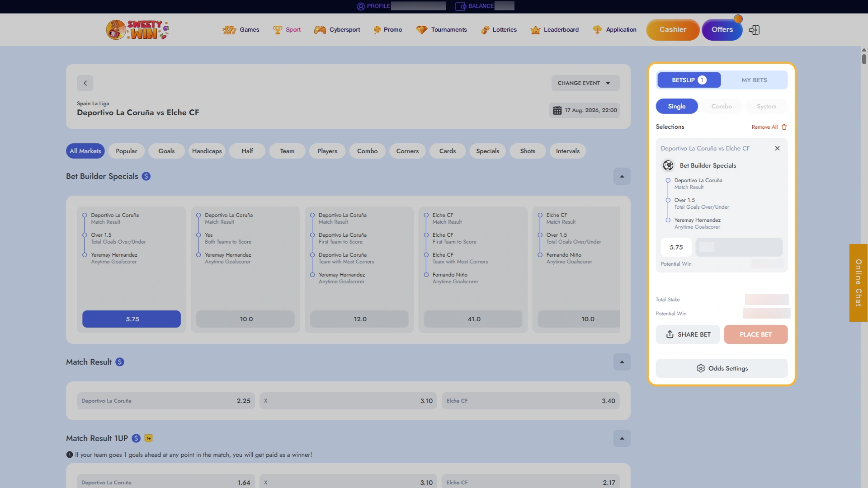The height and width of the screenshot is (488, 868).
Task: Remove the Deportivo vs Elche selection with X
Action: click(777, 148)
